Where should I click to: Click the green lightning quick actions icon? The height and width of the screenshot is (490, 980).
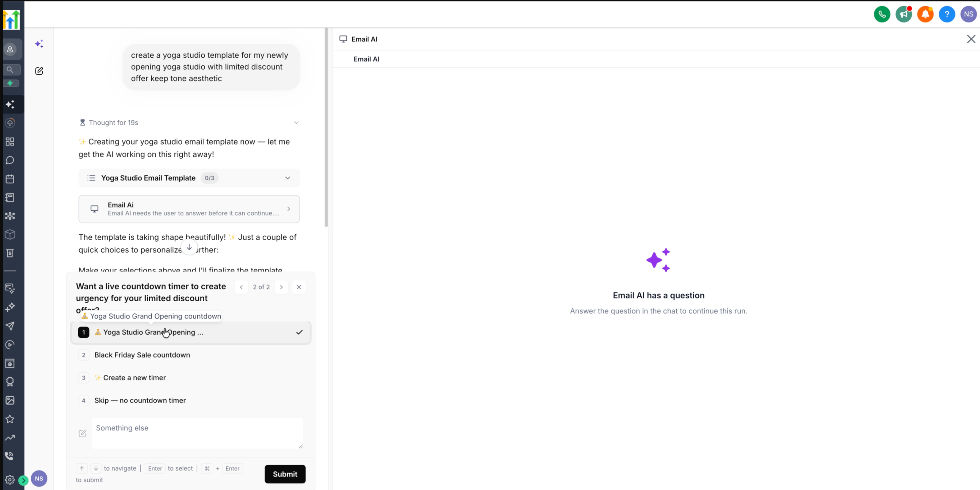tap(10, 83)
